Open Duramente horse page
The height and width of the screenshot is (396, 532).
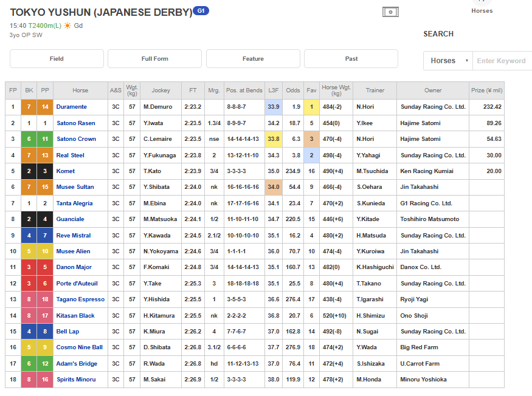[72, 107]
